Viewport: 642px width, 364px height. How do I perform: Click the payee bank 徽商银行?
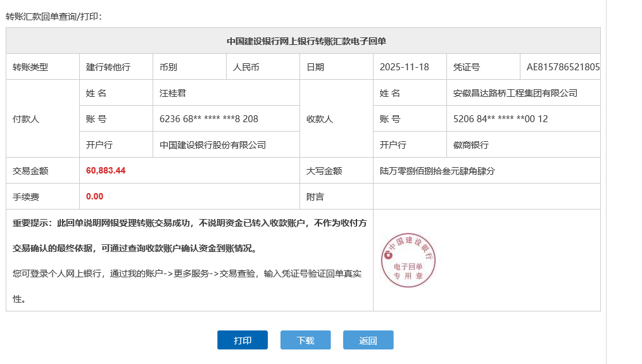click(x=471, y=145)
